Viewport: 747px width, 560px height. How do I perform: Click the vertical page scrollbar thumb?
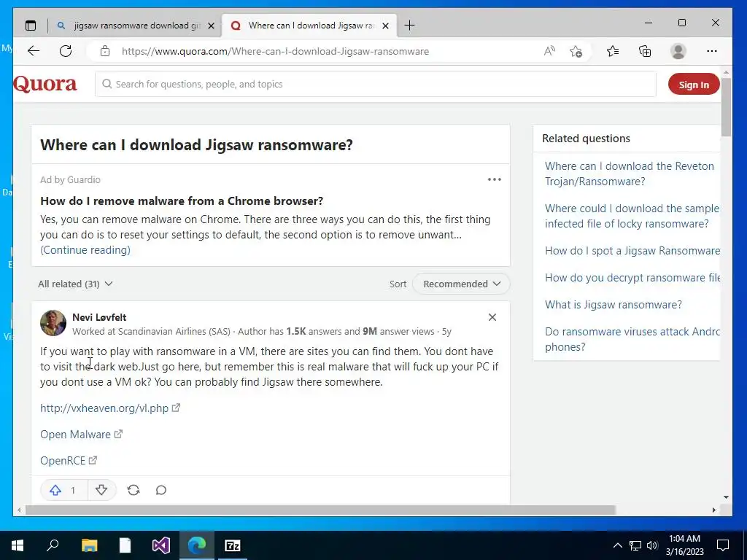click(726, 106)
